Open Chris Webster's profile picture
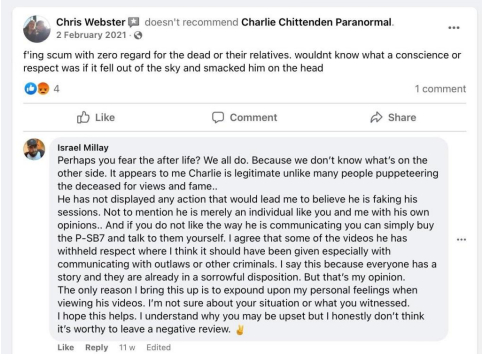 coord(37,29)
